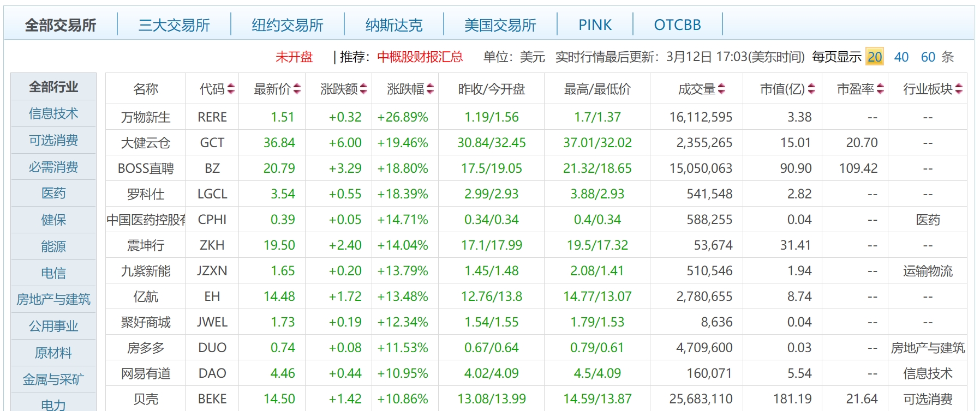Click 医药 sector in CPHI row
980x411 pixels.
click(x=928, y=220)
